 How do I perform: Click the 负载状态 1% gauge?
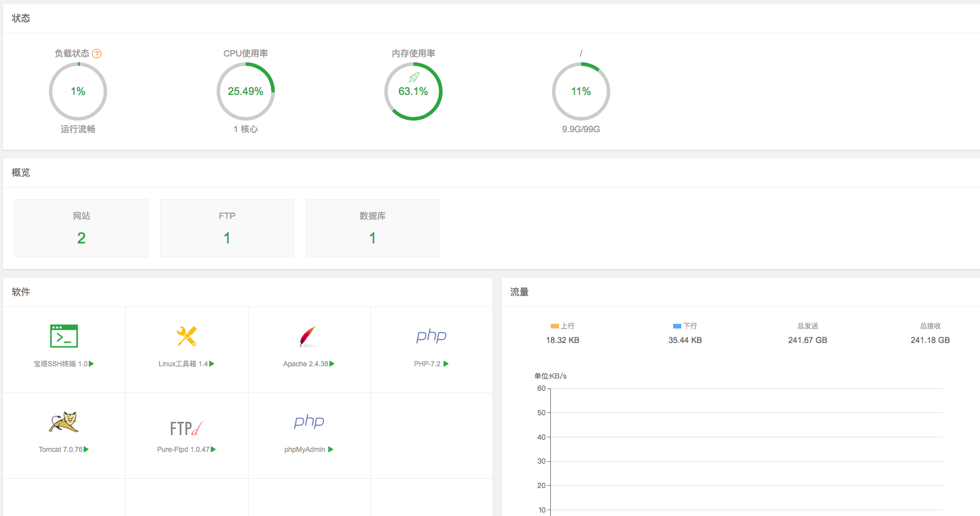78,91
